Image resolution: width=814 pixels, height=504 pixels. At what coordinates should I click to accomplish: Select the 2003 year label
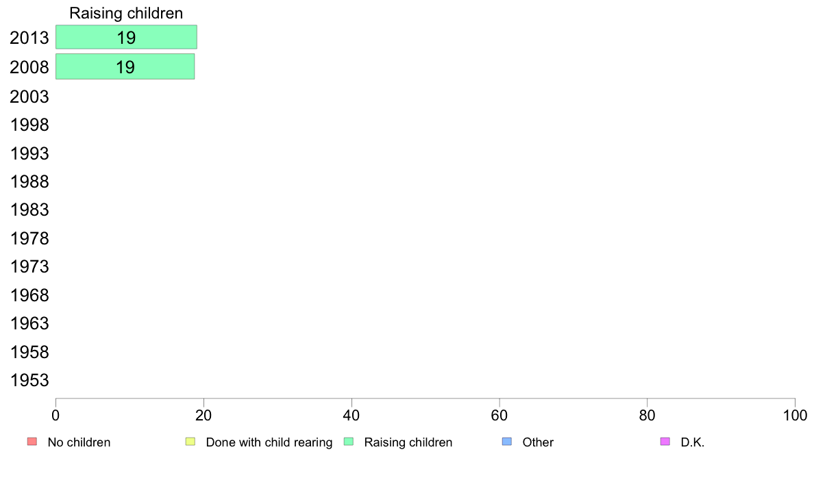(x=29, y=97)
